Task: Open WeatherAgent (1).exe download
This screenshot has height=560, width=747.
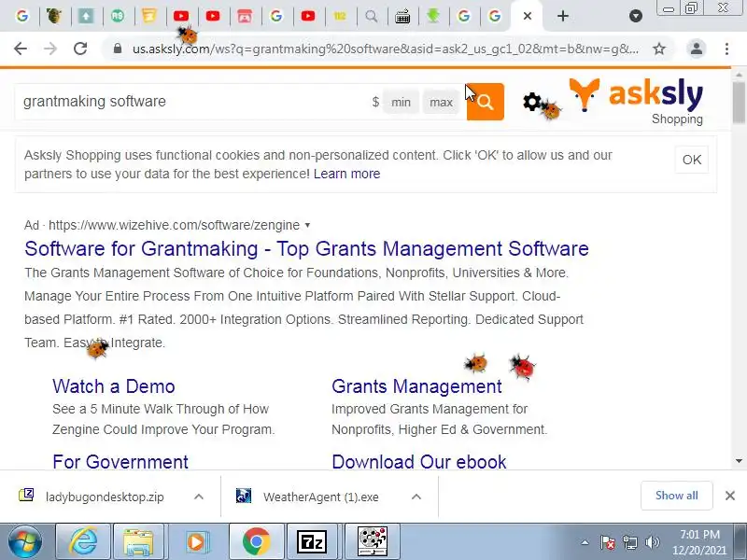Action: [x=321, y=497]
